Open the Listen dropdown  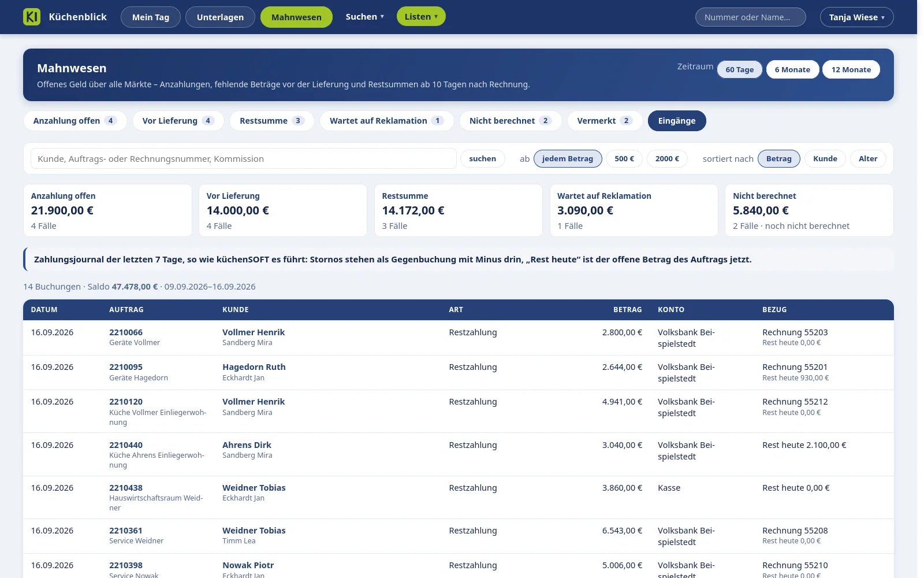[x=421, y=17]
